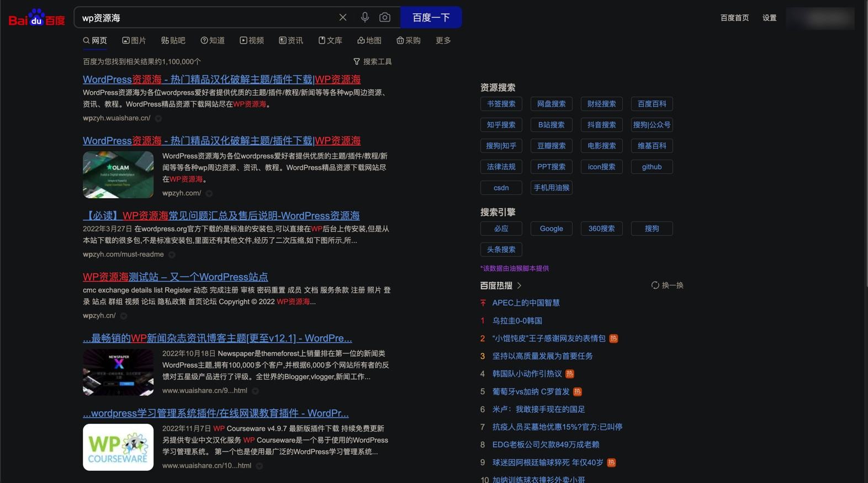868x483 pixels.
Task: Click the WP Courseware thumbnail
Action: click(118, 447)
